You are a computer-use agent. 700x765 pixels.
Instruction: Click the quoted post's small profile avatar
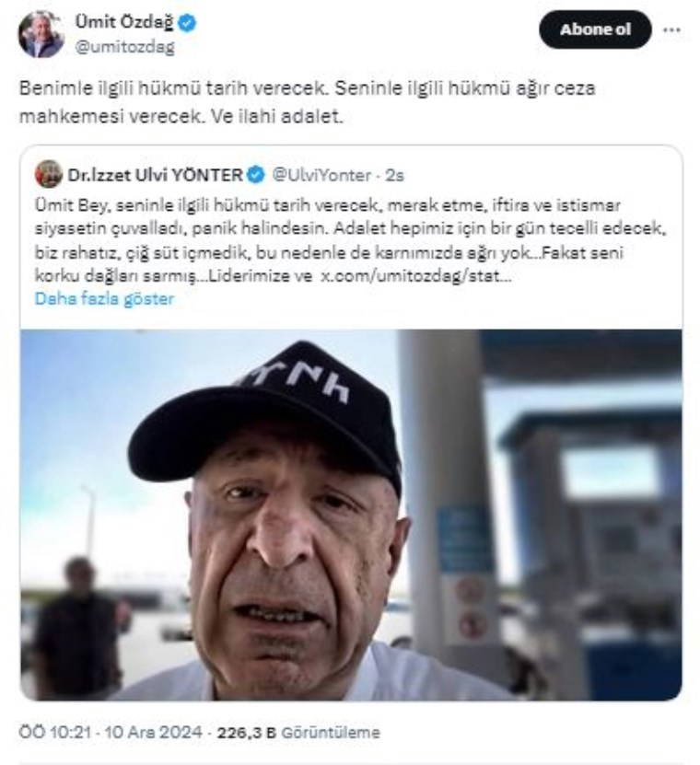point(49,174)
